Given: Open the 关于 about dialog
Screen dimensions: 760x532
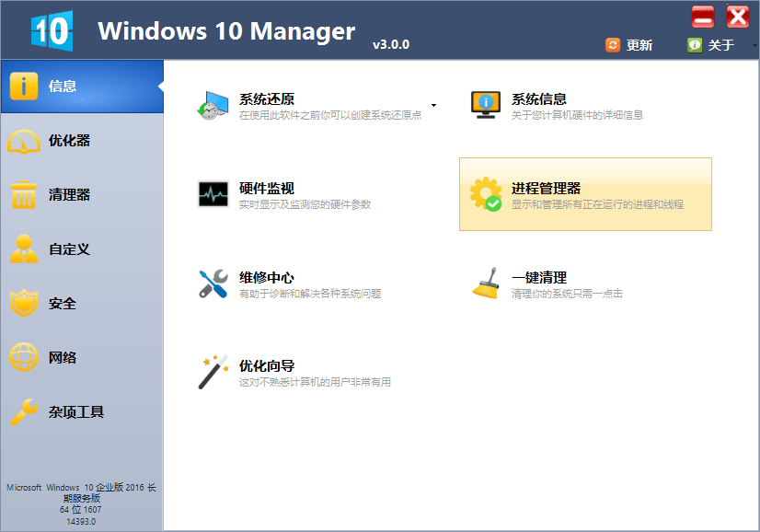Looking at the screenshot, I should (708, 43).
